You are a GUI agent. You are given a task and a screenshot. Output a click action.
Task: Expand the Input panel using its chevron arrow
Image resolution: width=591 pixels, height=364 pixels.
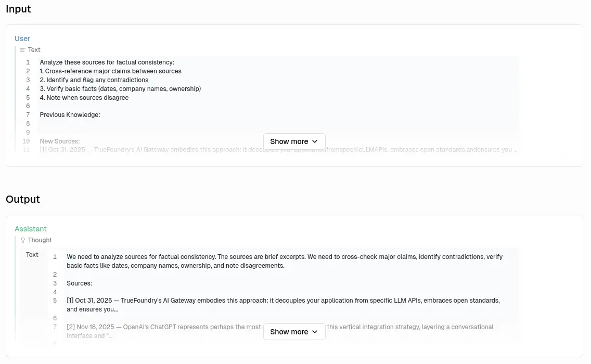(315, 141)
